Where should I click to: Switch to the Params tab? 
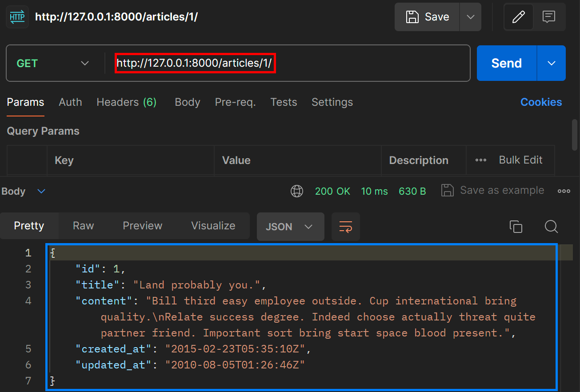[x=25, y=102]
